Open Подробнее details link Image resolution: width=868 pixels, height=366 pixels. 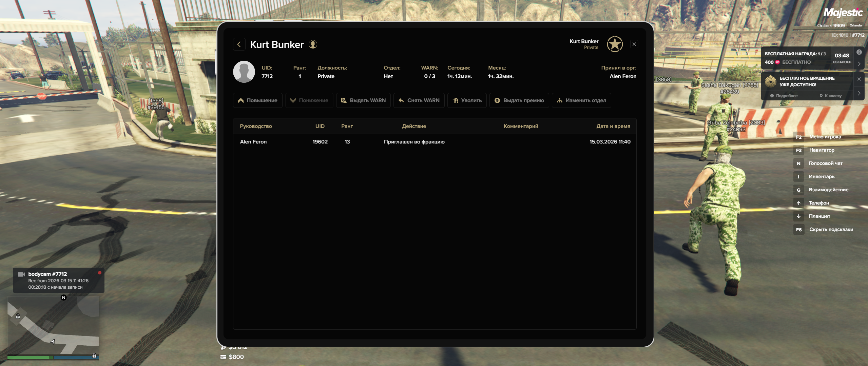coord(784,96)
